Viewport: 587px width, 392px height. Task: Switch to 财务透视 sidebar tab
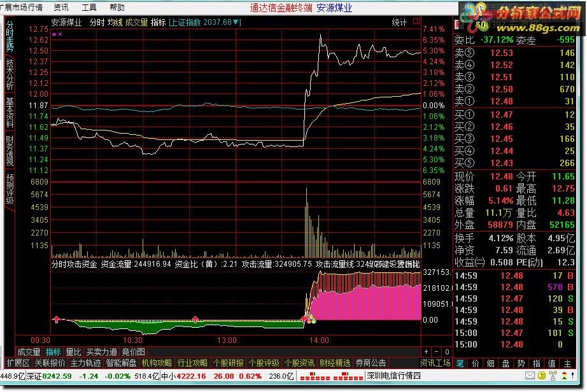pos(10,150)
